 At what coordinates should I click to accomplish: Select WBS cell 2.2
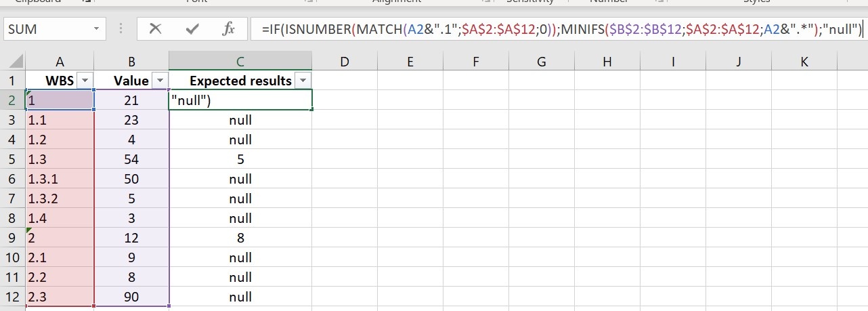pyautogui.click(x=60, y=277)
